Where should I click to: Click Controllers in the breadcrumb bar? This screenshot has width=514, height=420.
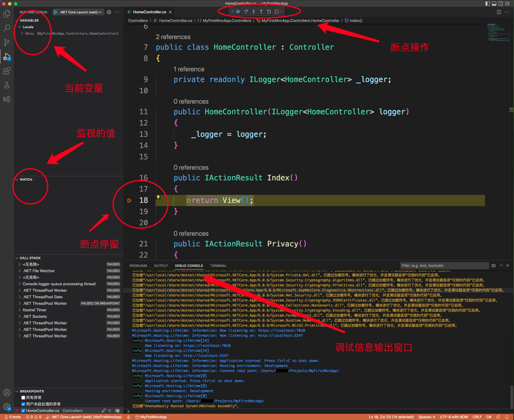point(138,20)
